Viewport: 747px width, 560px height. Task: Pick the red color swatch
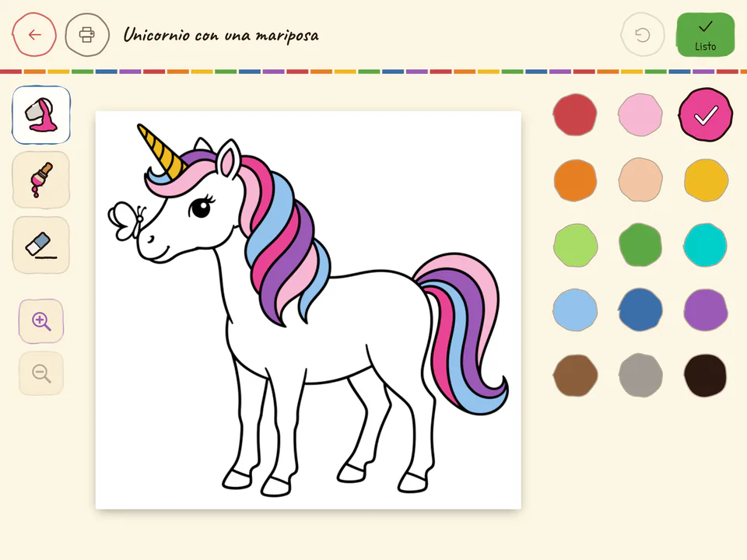pyautogui.click(x=575, y=115)
